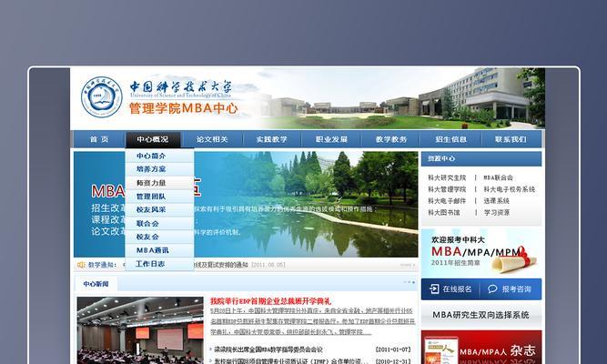Open the MBA/MPA人 杂志 banner
Image resolution: width=607 pixels, height=364 pixels.
[481, 348]
